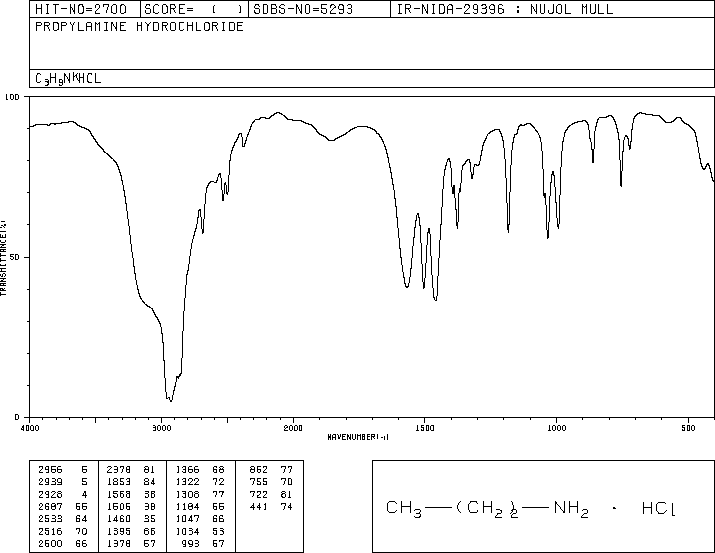
Task: Click the SCORE= header field
Action: pos(194,9)
